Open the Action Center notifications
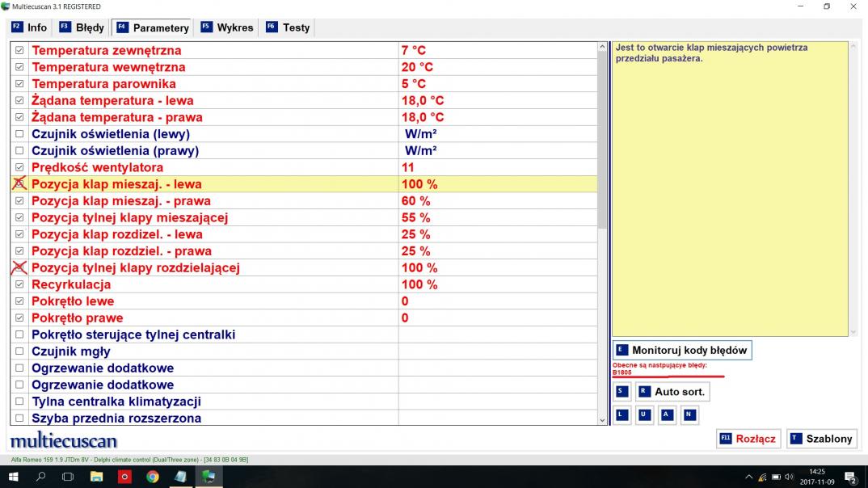The height and width of the screenshot is (488, 868). tap(851, 477)
